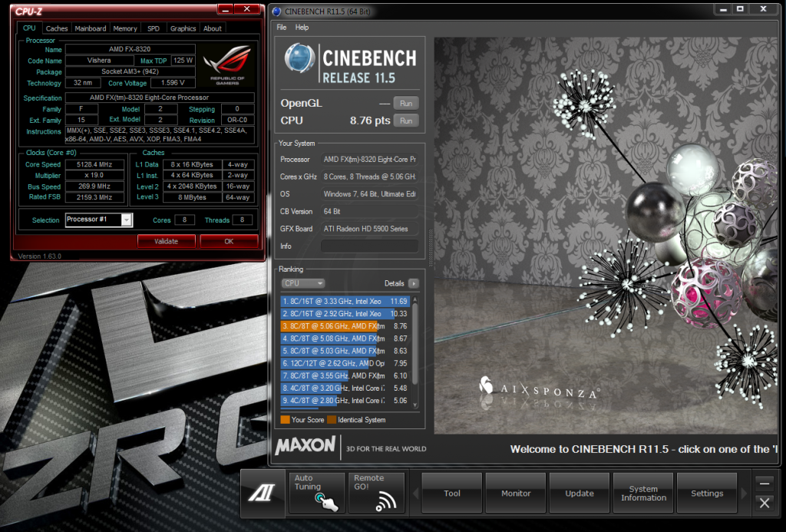Click the Details arrow in the Ranking panel
786x532 pixels.
click(x=414, y=283)
